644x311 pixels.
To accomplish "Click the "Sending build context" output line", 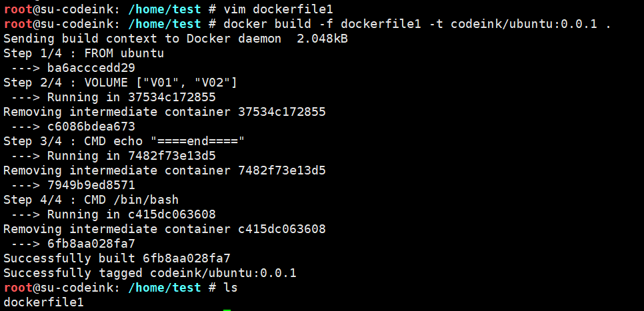I will [175, 39].
